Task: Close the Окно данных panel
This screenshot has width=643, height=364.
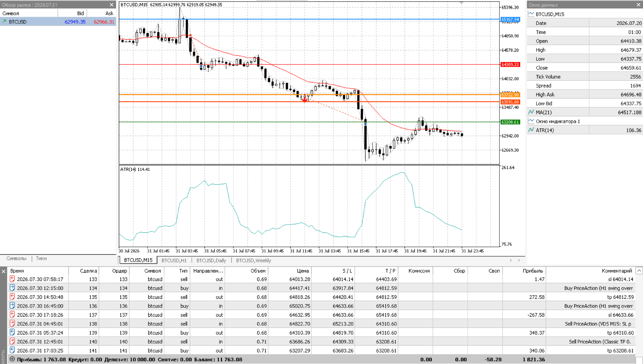Action: point(638,5)
